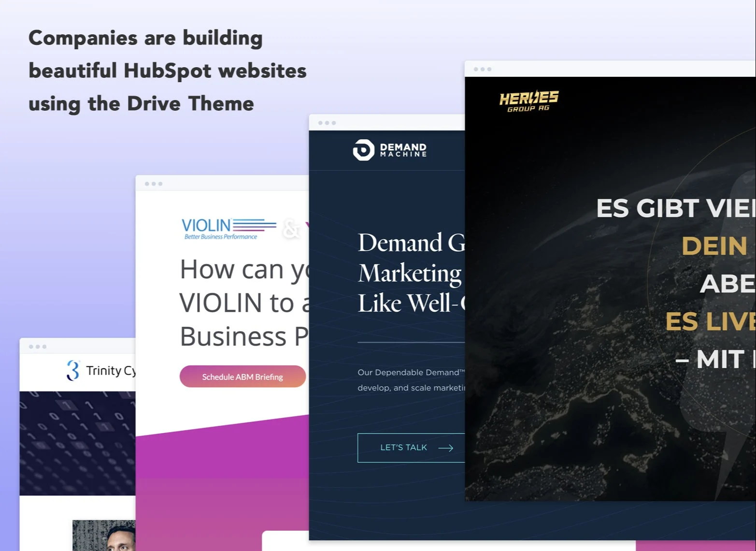Click the Demand Machine logo
The height and width of the screenshot is (551, 756).
390,150
